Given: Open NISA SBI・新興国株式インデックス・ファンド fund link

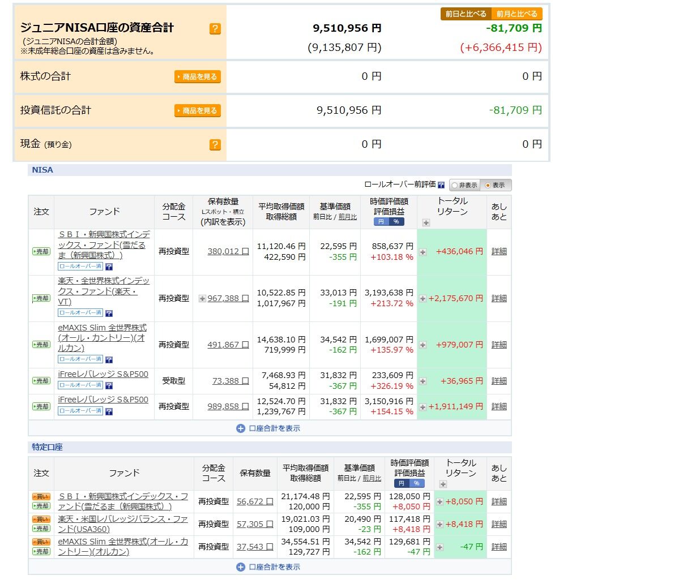Looking at the screenshot, I should tap(104, 244).
